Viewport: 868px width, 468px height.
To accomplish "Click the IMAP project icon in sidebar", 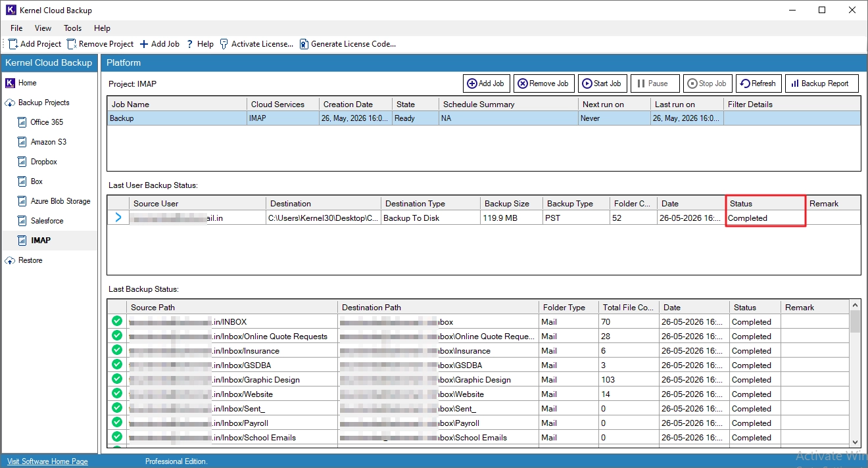I will click(x=22, y=241).
